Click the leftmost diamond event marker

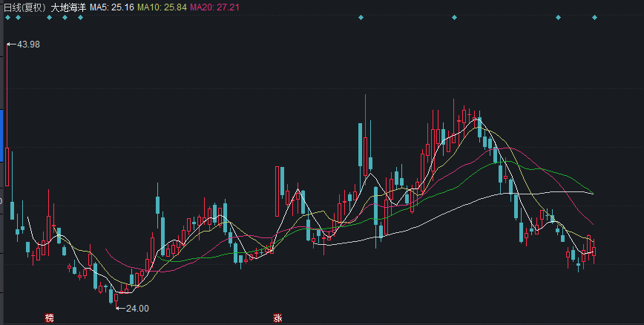(7, 17)
